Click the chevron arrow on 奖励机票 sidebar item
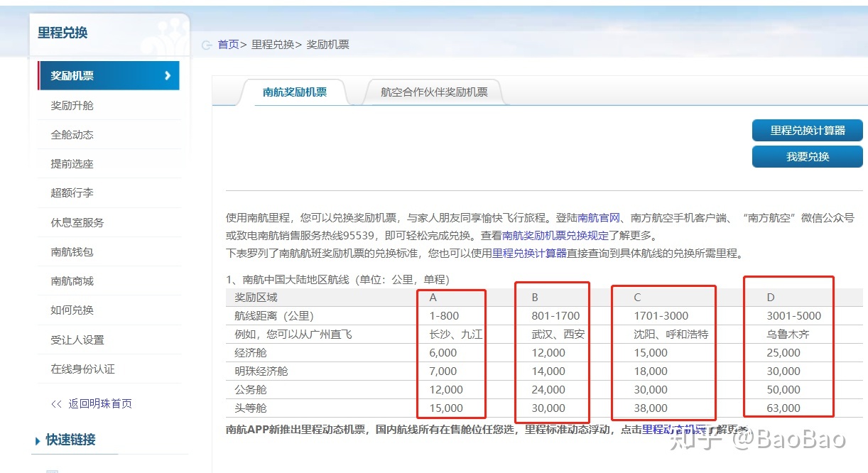 coord(168,75)
